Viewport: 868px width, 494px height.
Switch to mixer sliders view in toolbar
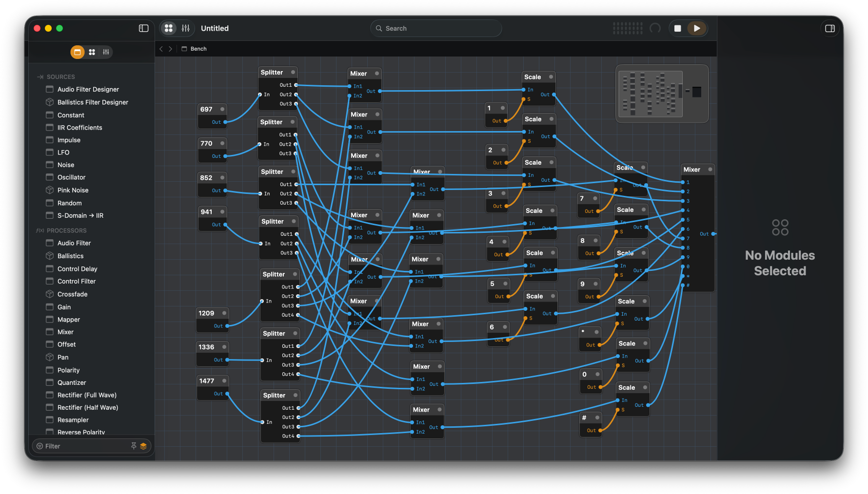pyautogui.click(x=186, y=28)
